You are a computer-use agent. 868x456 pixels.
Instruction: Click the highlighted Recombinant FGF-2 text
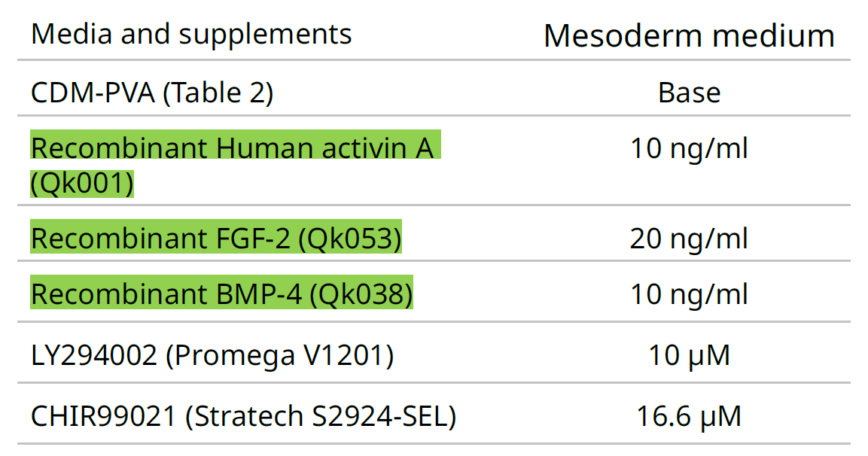(161, 239)
